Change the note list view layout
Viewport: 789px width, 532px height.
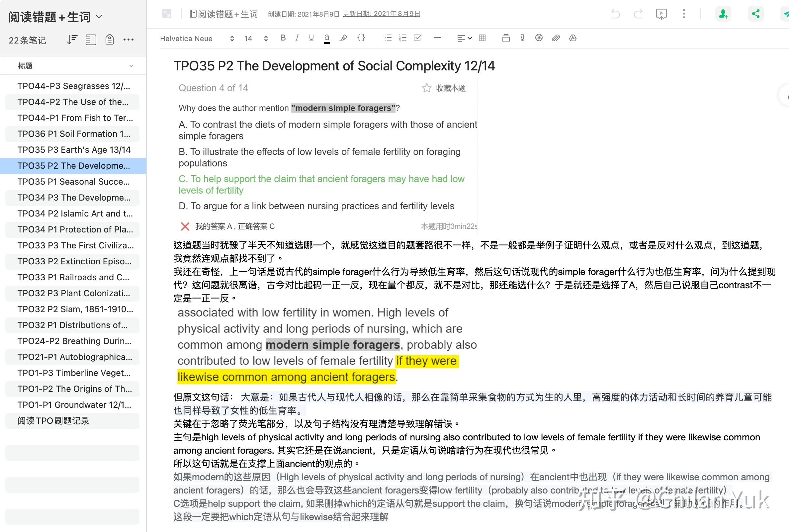(x=91, y=40)
